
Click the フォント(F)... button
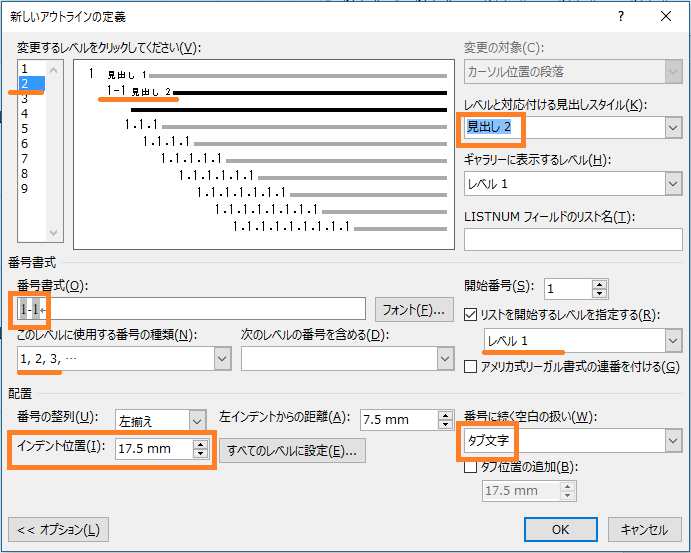(414, 310)
